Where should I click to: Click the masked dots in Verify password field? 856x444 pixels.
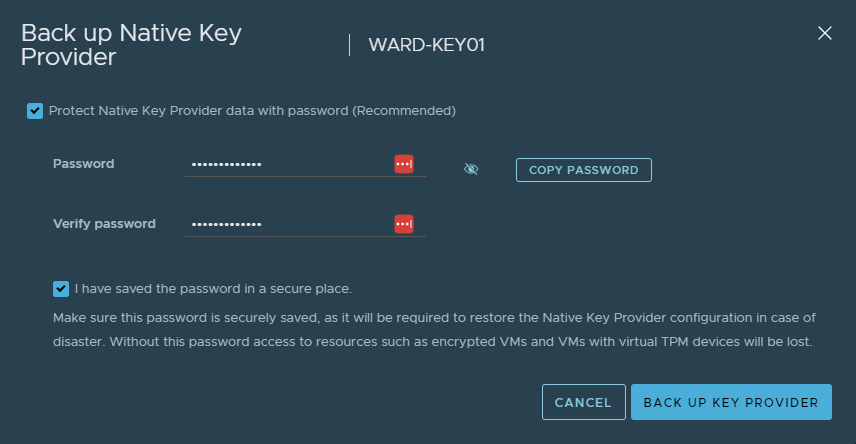pos(227,224)
